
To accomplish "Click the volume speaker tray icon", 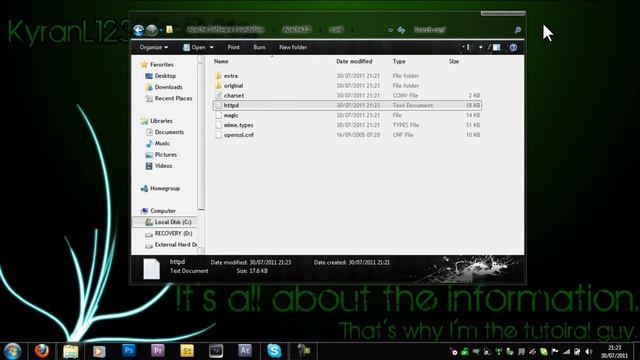I will (x=589, y=351).
